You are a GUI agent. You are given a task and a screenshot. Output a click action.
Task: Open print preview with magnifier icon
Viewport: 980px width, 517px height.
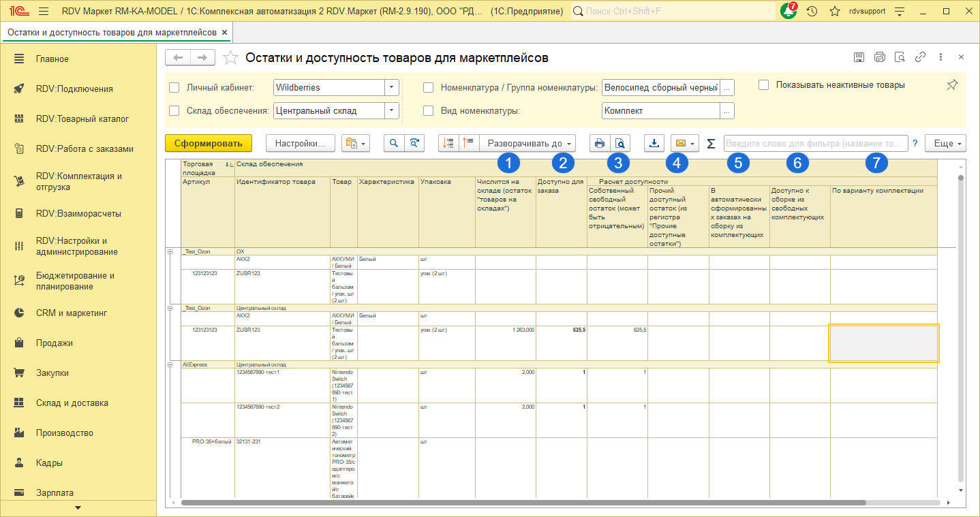point(619,144)
